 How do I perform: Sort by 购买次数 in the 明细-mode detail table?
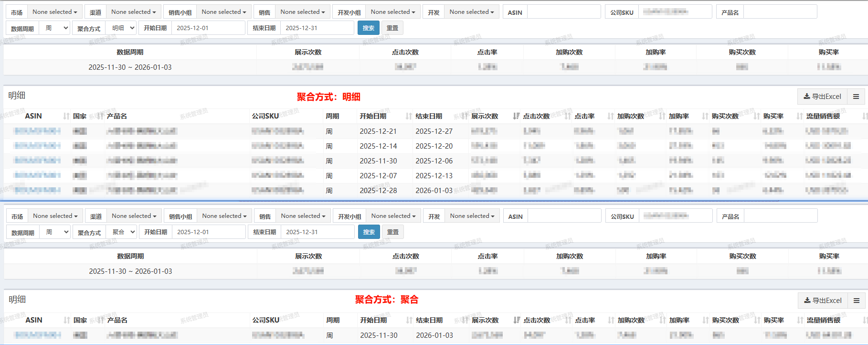tap(757, 116)
